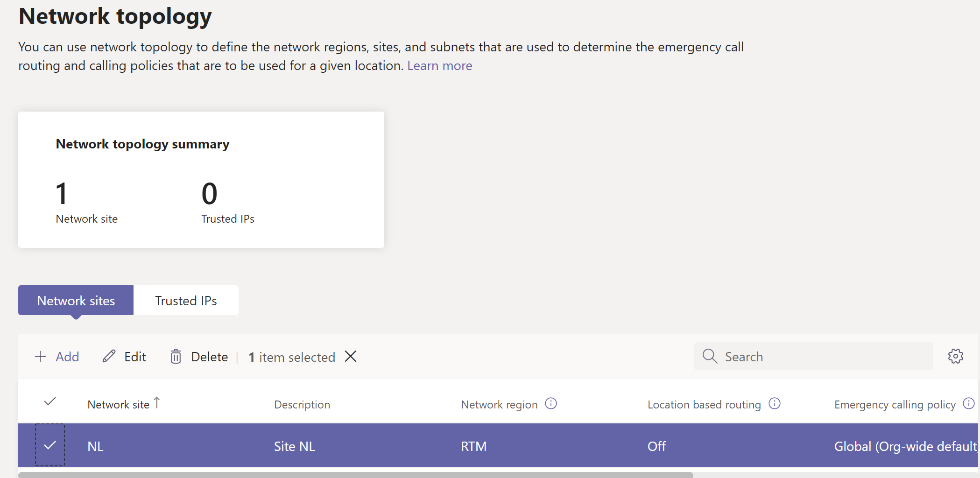Click the Delete trash can icon

176,357
